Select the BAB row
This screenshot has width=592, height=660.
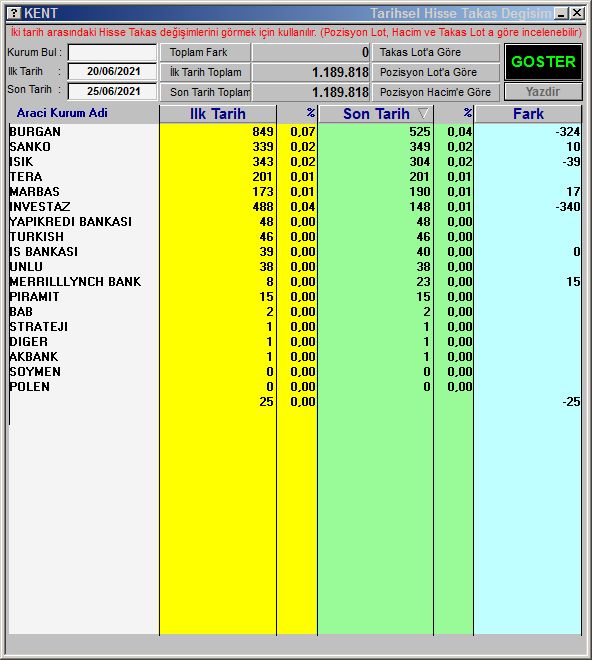(x=295, y=312)
